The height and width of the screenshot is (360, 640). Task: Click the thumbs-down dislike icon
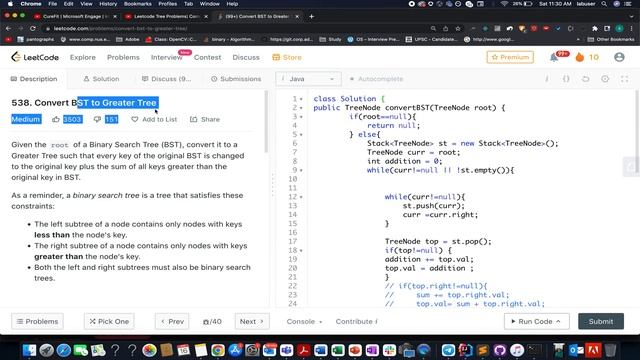97,119
